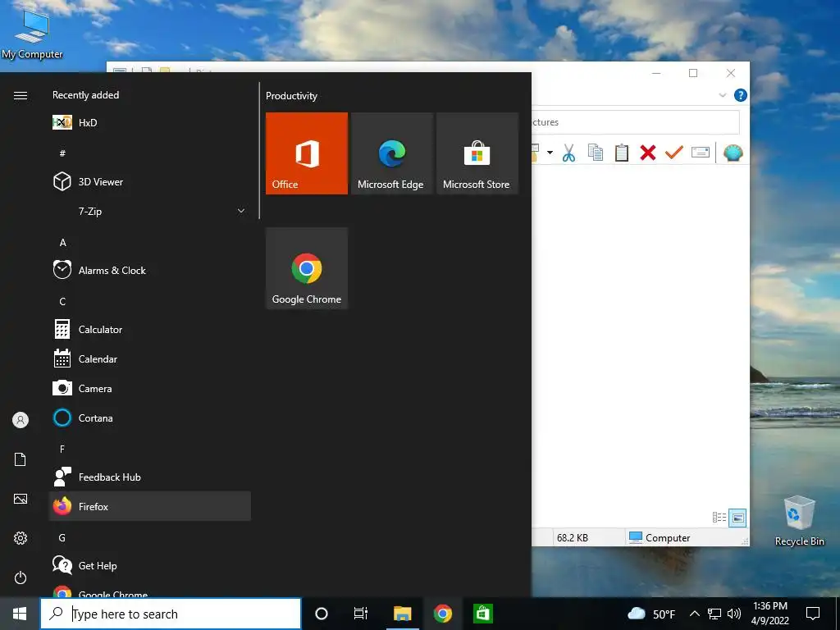Click orange checkmark in Explorer toolbar
The height and width of the screenshot is (630, 840).
pyautogui.click(x=674, y=153)
